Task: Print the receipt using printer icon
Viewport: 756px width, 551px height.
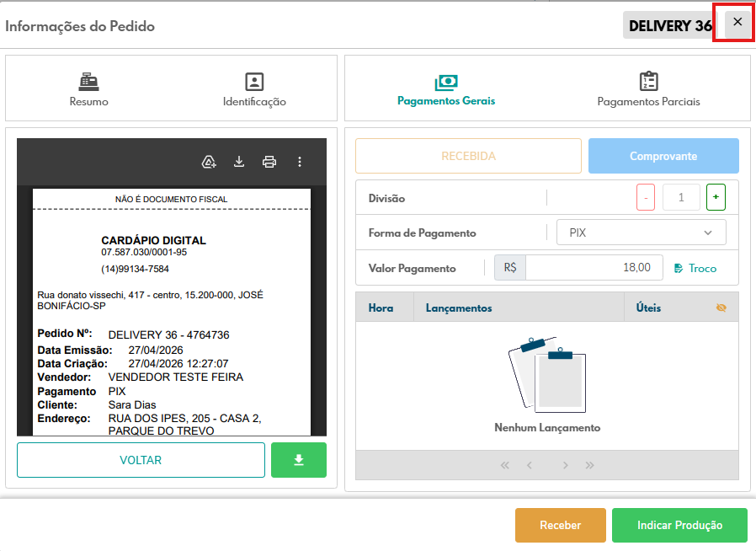Action: [x=269, y=162]
